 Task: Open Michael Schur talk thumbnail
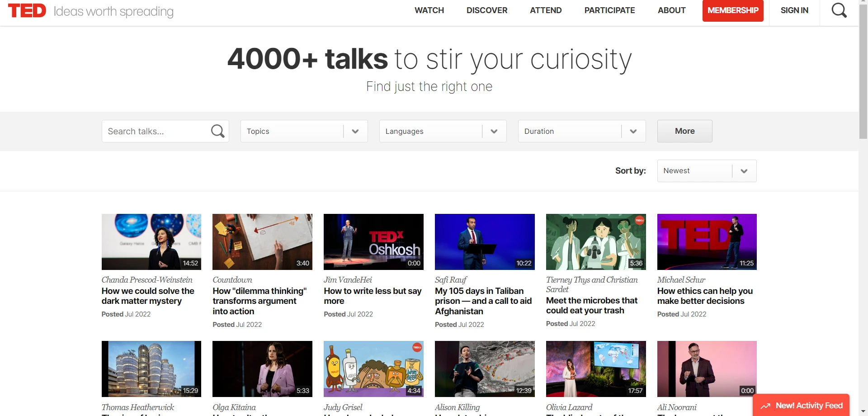pyautogui.click(x=707, y=242)
